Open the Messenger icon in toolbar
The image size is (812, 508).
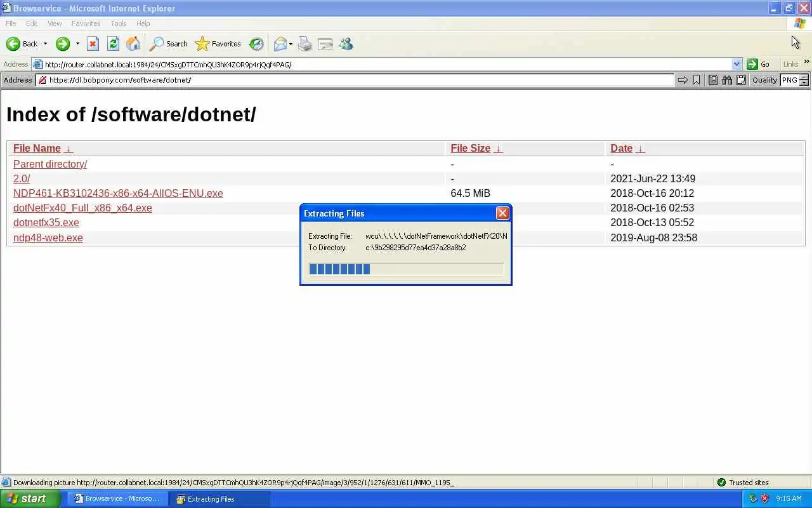346,44
